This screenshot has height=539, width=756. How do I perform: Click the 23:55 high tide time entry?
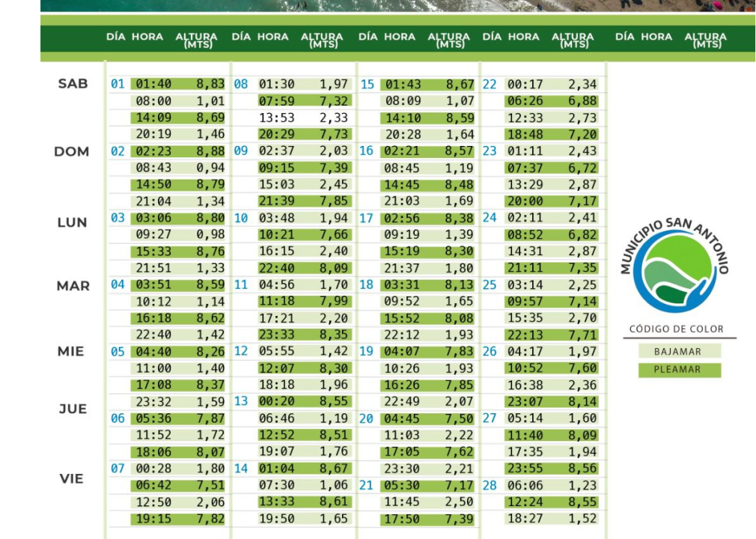point(525,469)
